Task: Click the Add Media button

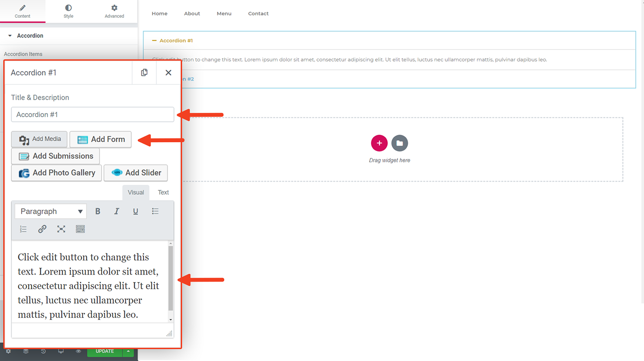Action: (39, 139)
